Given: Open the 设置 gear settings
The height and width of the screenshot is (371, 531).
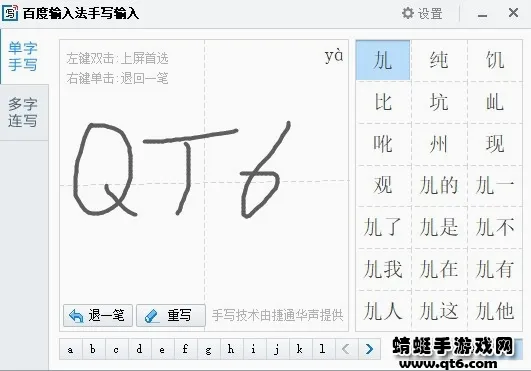Looking at the screenshot, I should tap(422, 14).
